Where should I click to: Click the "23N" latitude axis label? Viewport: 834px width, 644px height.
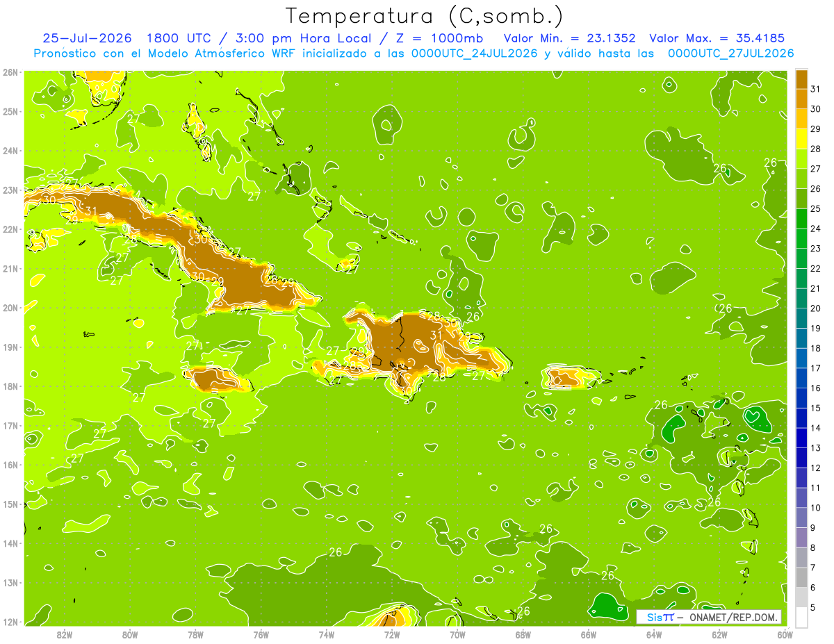tap(10, 190)
